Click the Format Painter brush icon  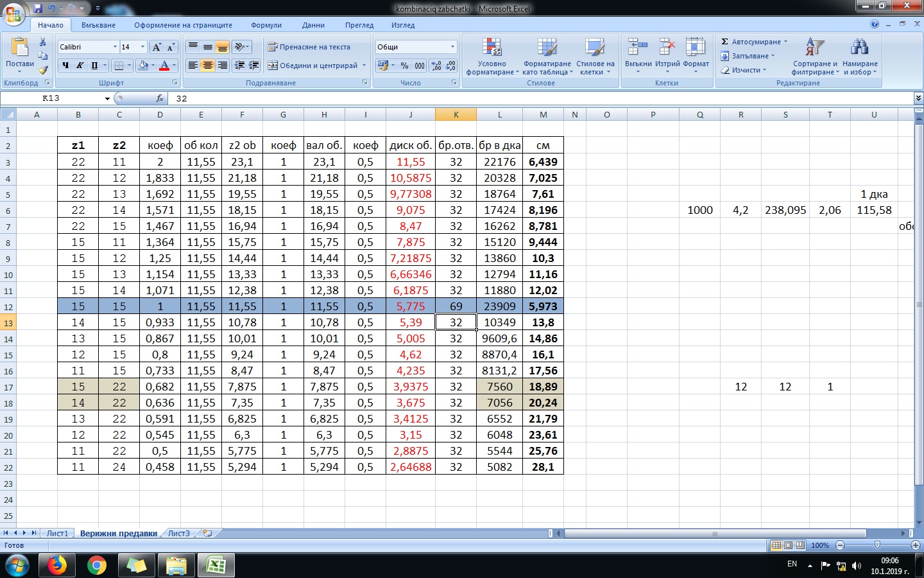(x=43, y=70)
